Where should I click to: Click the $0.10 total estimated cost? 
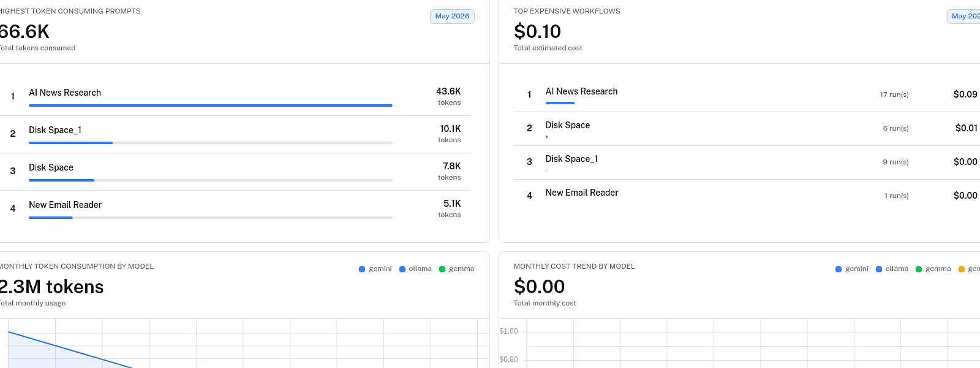coord(537,31)
